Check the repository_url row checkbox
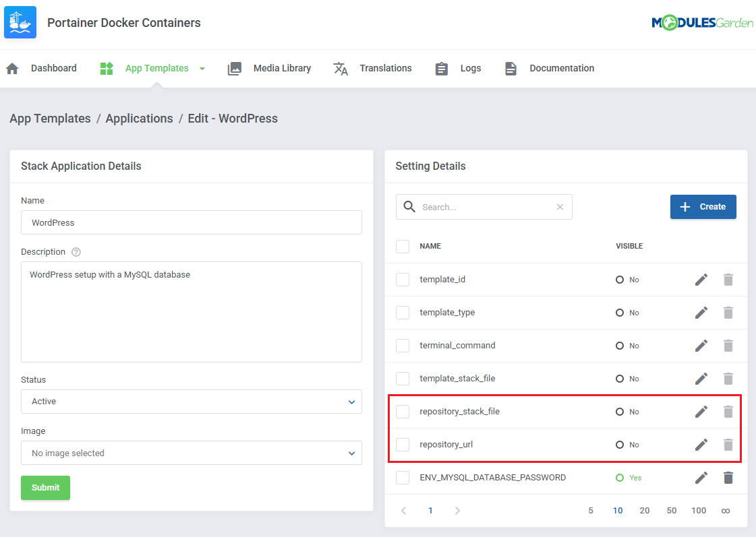This screenshot has width=756, height=537. click(x=403, y=445)
